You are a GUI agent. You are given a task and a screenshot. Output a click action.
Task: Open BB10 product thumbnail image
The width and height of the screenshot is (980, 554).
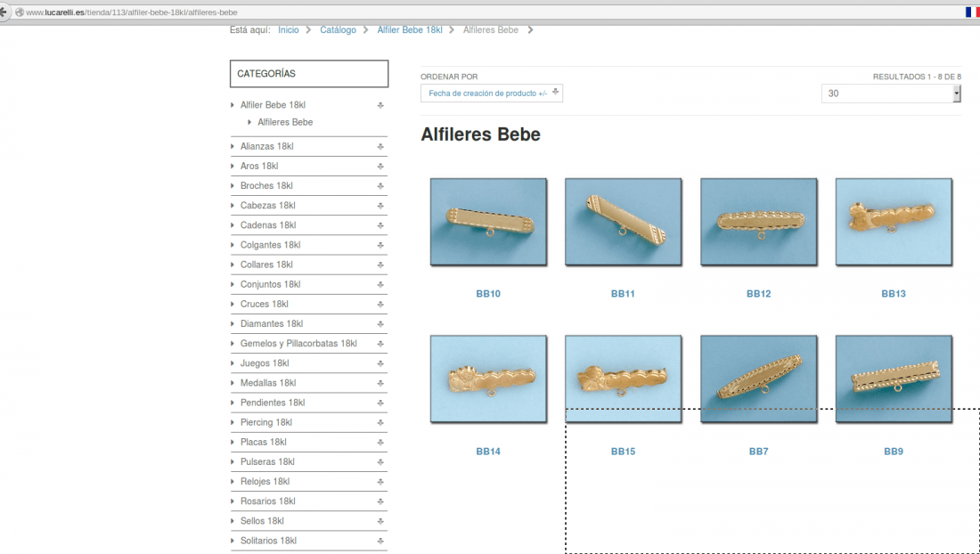(489, 223)
